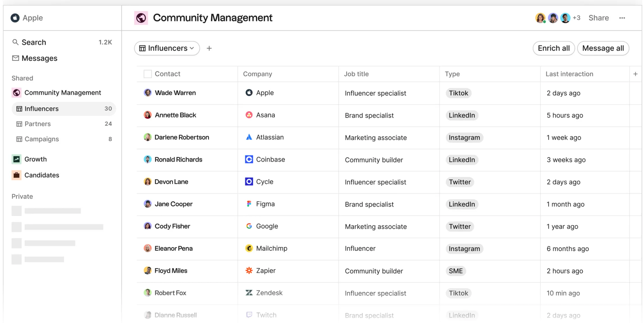Click the LinkedIn tag on Jane Cooper's row

click(462, 204)
